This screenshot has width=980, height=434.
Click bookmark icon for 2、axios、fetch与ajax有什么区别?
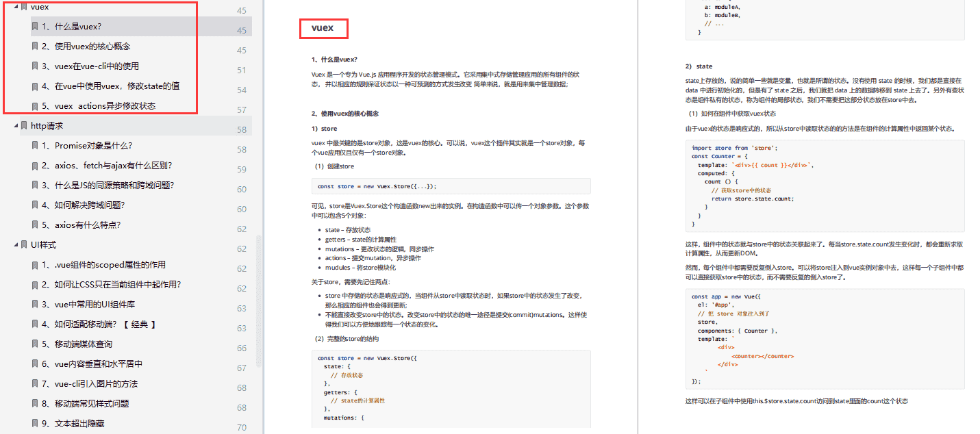35,166
